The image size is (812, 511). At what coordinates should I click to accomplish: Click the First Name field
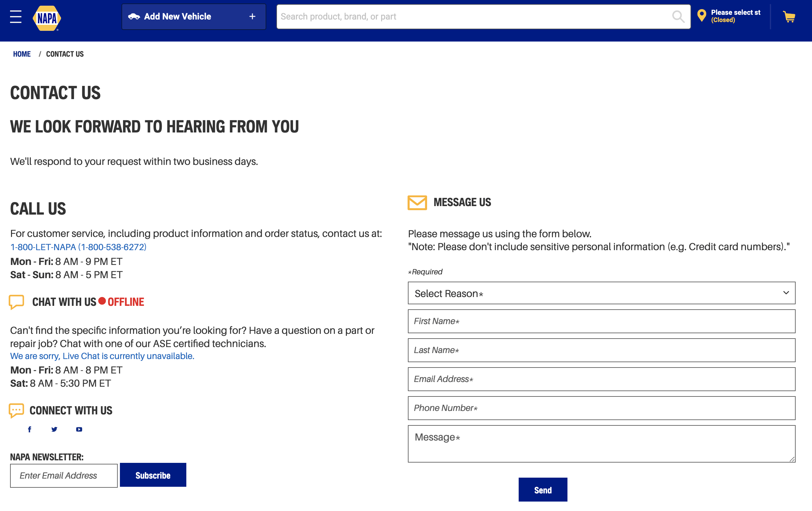click(x=601, y=321)
